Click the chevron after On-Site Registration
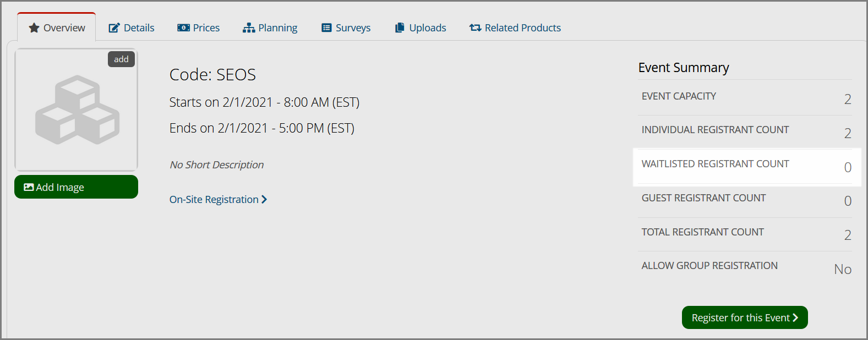Screen dimensions: 868x340 (x=264, y=199)
